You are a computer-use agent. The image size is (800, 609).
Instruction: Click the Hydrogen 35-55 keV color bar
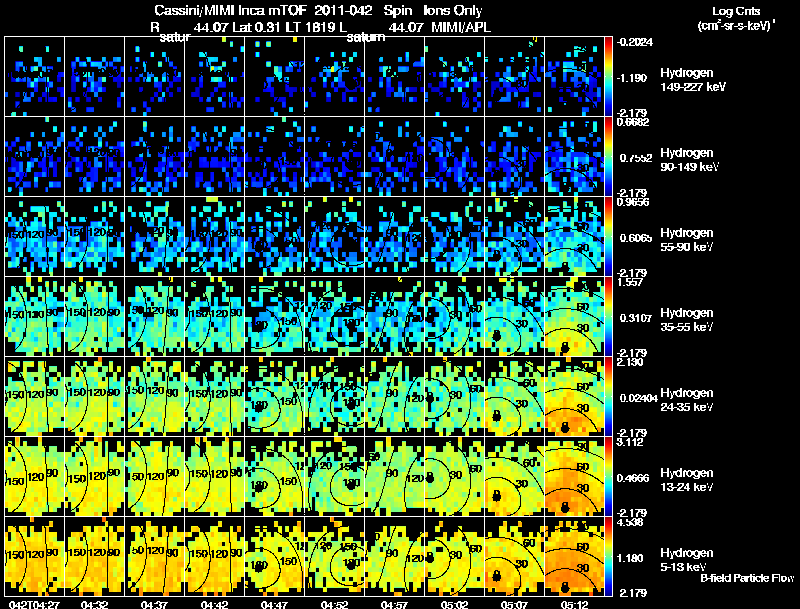pos(608,316)
